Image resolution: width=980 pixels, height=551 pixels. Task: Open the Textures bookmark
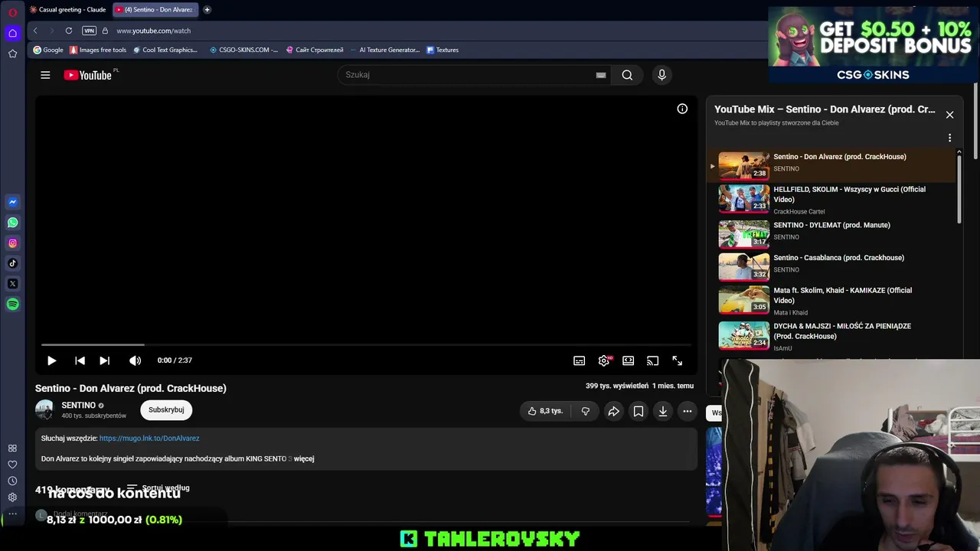tap(443, 50)
